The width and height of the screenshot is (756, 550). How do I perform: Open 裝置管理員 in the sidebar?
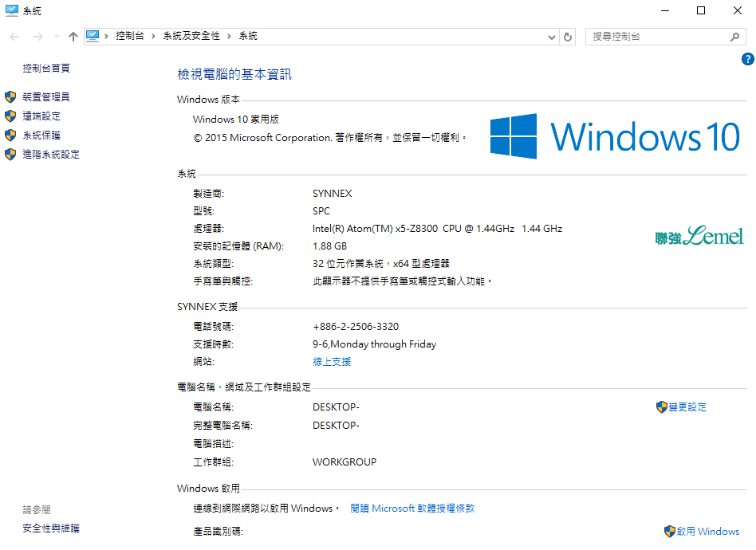(46, 97)
